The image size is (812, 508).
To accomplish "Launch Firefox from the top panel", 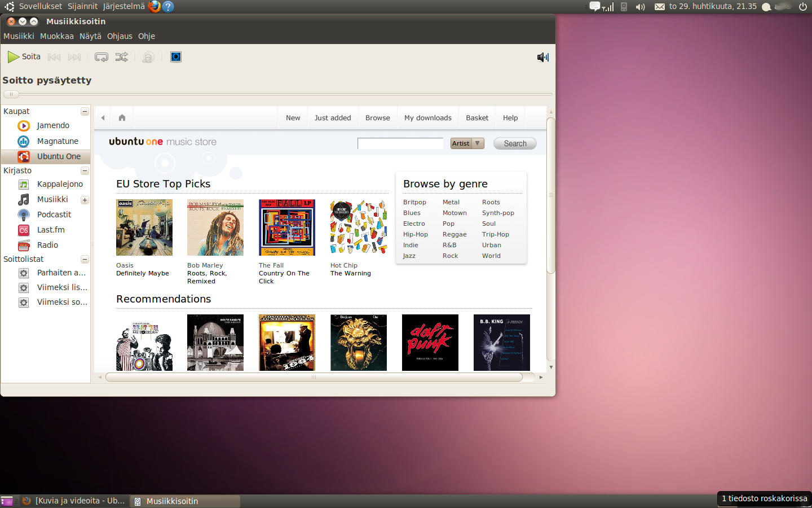I will 154,7.
